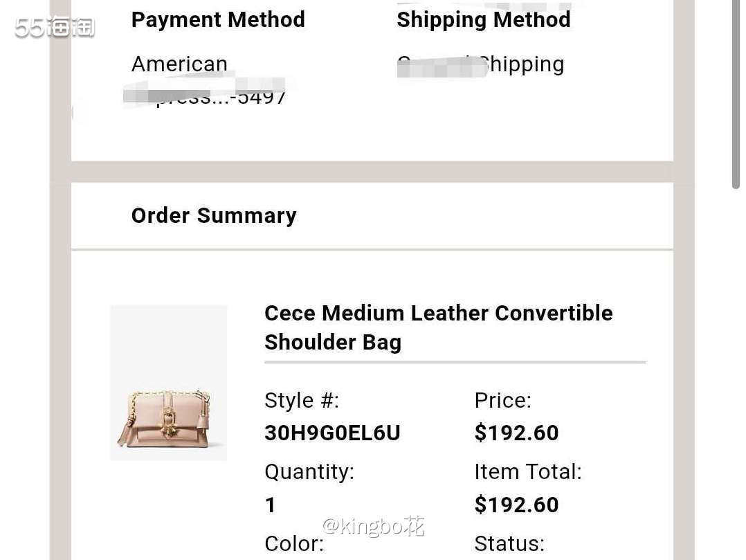The image size is (746, 560).
Task: Click the quantity value 1
Action: click(270, 505)
